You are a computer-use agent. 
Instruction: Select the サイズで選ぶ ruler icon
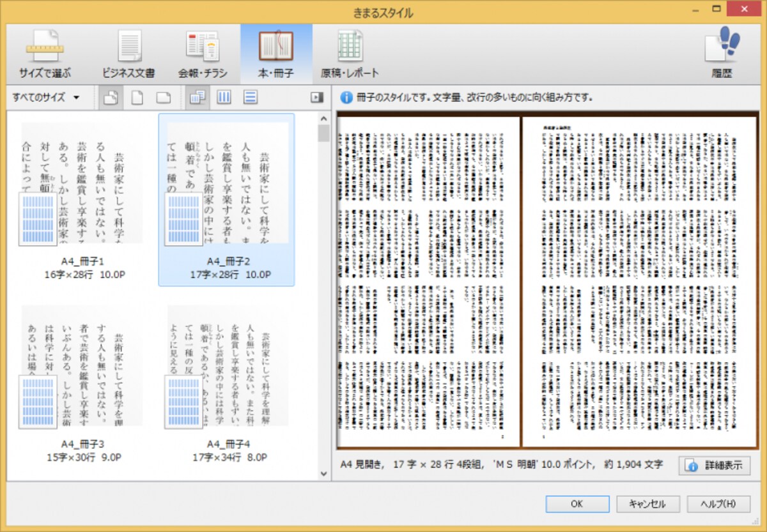[45, 46]
